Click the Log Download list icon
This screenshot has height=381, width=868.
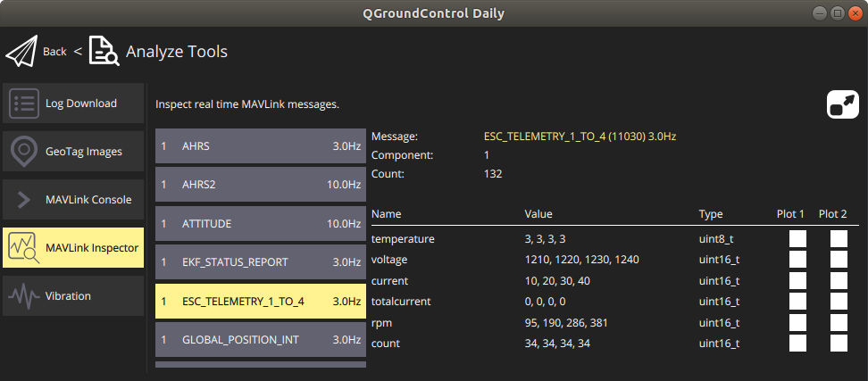[x=24, y=104]
